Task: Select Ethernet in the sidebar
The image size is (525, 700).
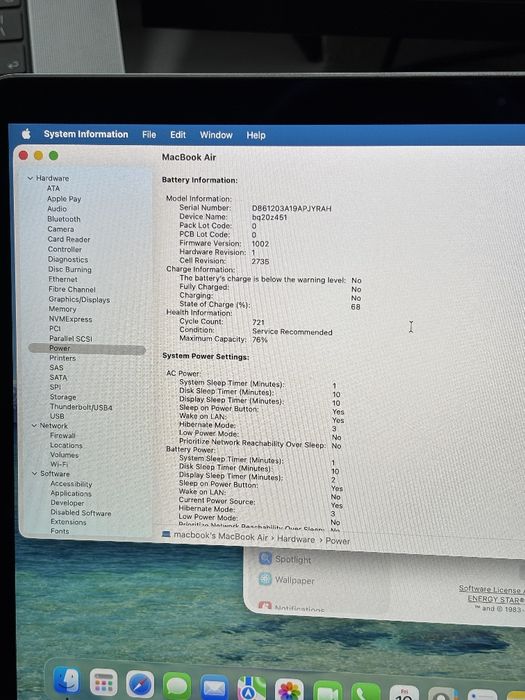Action: click(63, 279)
